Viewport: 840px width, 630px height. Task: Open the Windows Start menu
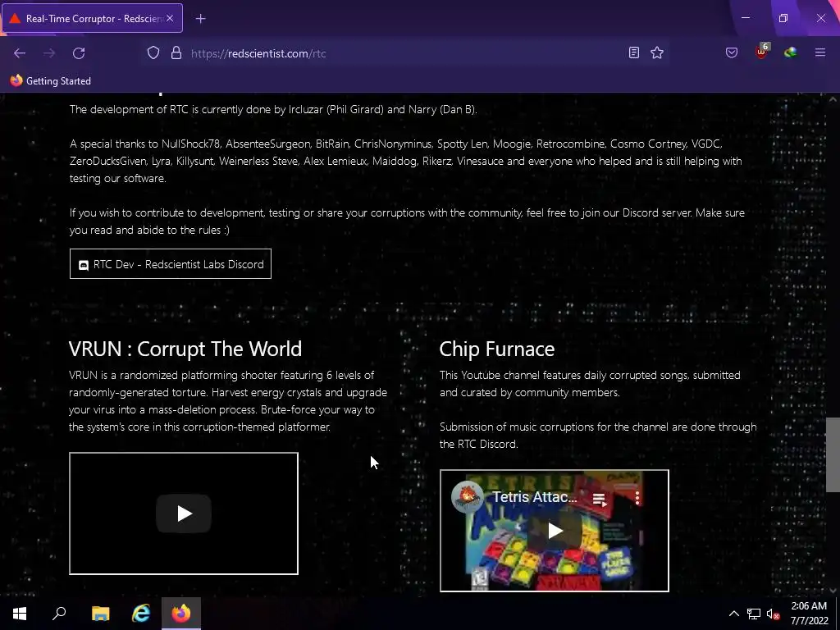[x=20, y=614]
